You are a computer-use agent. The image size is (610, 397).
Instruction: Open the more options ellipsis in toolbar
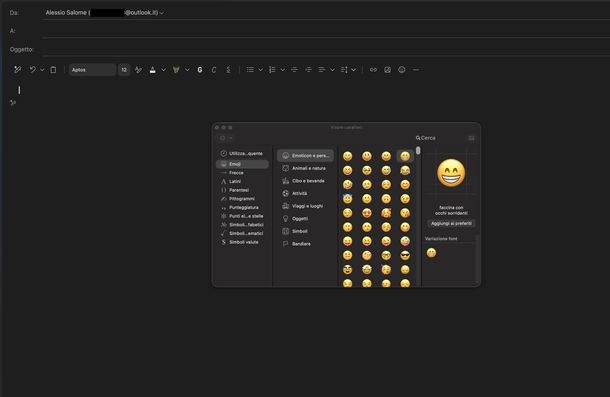[x=416, y=70]
